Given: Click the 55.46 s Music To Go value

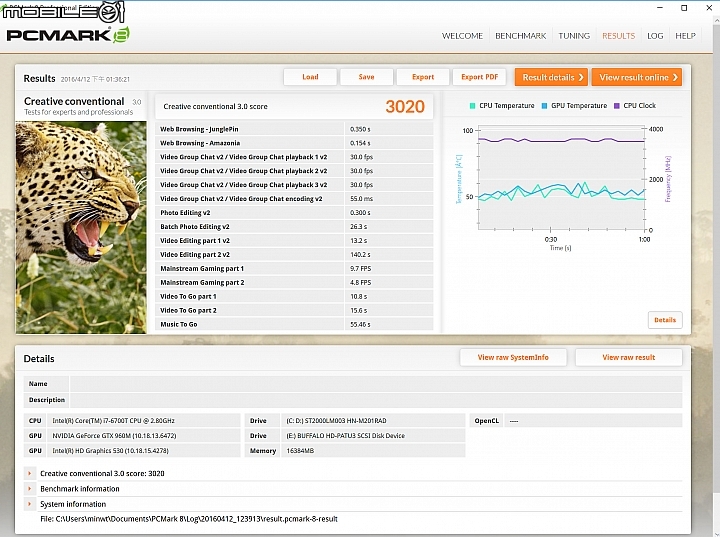Looking at the screenshot, I should (x=360, y=324).
